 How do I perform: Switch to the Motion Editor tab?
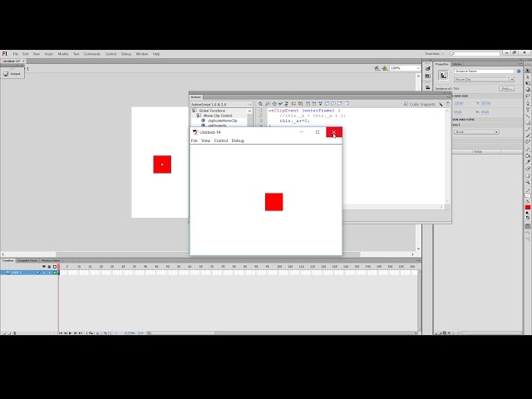coord(51,260)
